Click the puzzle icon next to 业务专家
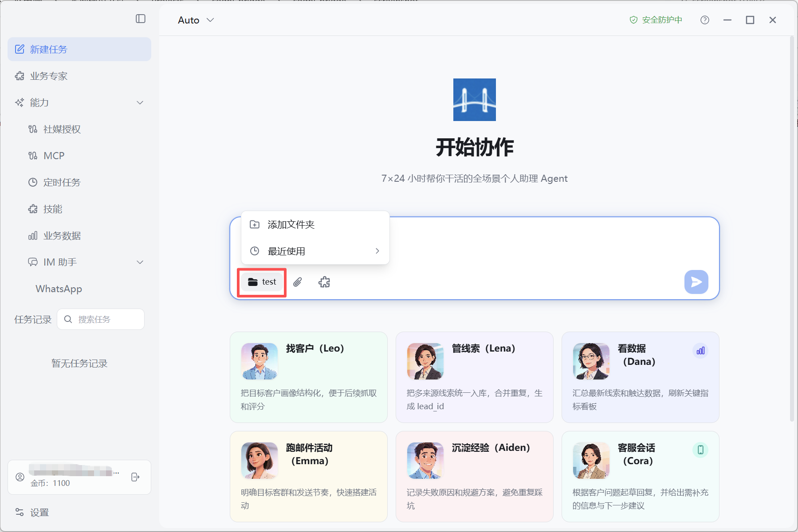 [x=20, y=76]
